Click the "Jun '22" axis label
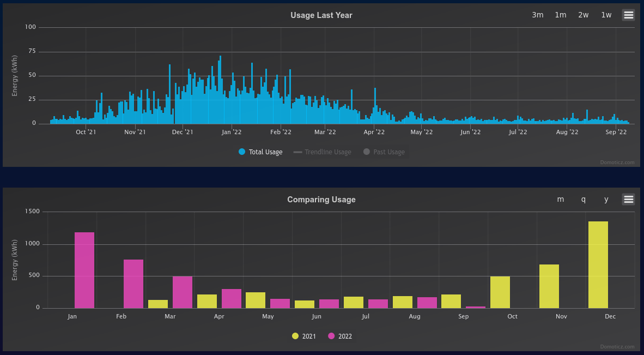 [x=471, y=132]
